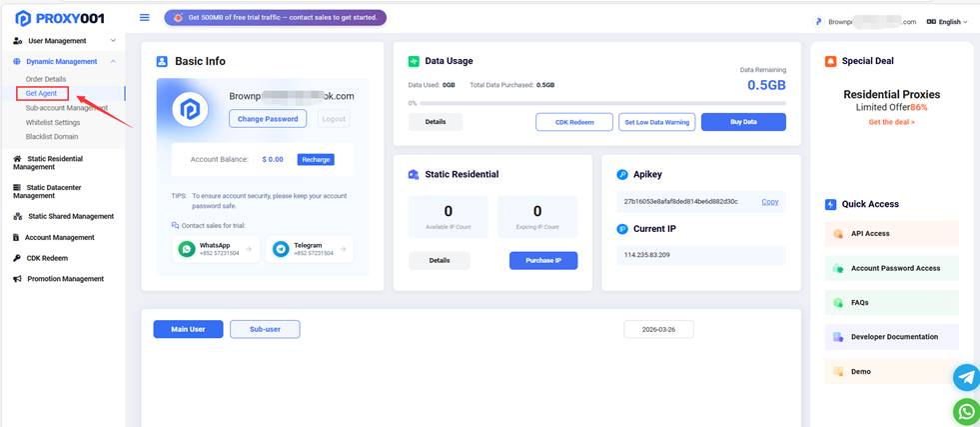Click the 2026-03-26 date field

click(658, 330)
